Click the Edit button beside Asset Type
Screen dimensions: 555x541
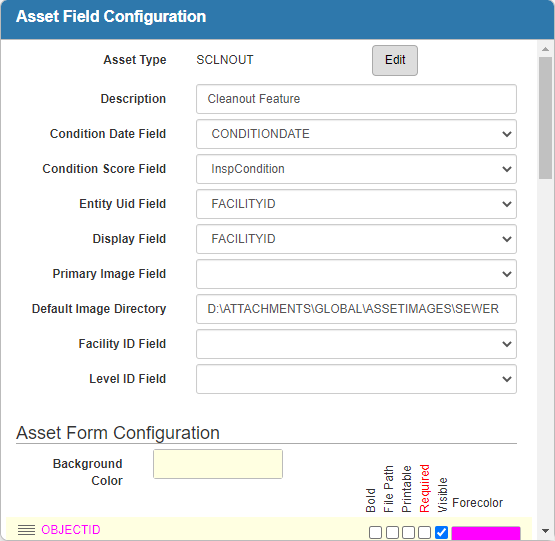[395, 61]
